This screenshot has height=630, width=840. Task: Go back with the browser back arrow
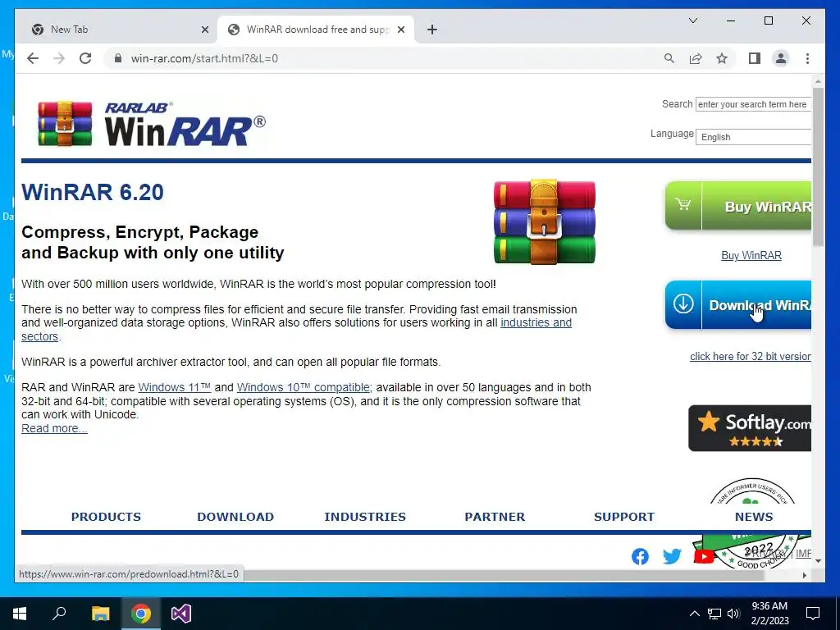pyautogui.click(x=33, y=58)
